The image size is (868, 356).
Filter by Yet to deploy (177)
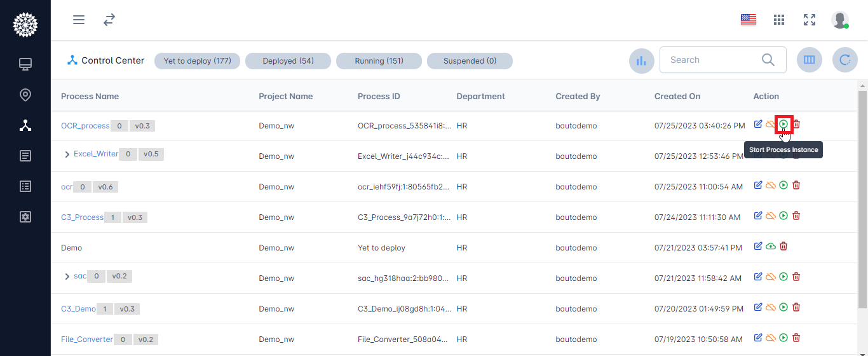tap(198, 61)
